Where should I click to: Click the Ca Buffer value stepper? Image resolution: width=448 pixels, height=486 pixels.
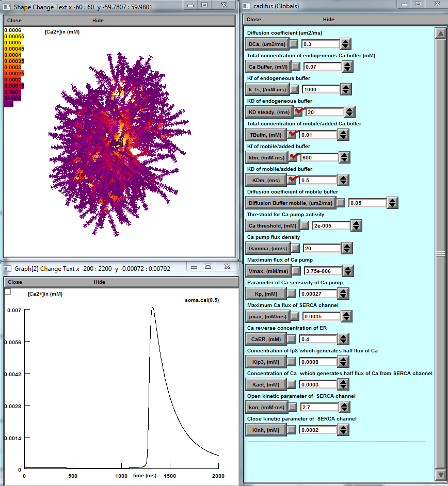coord(348,67)
